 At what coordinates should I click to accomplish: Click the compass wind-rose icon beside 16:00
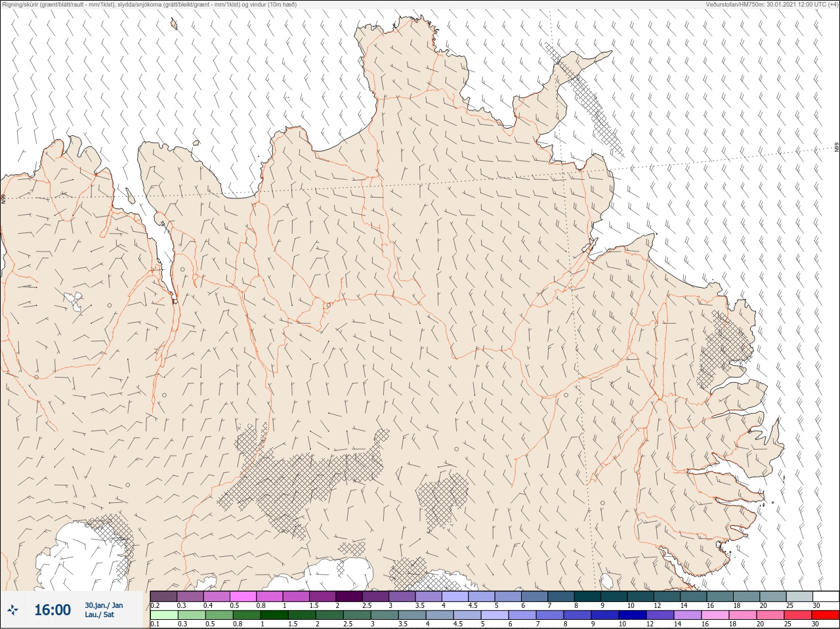point(13,610)
